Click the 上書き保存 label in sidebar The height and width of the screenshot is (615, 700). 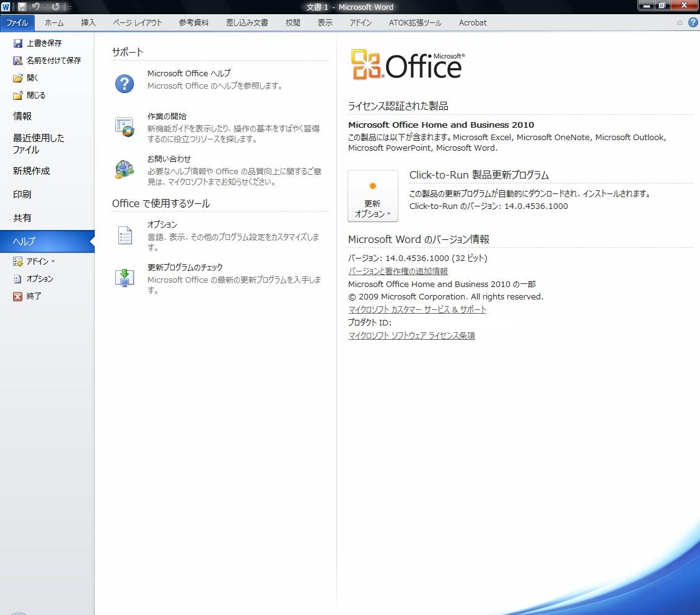pos(44,43)
